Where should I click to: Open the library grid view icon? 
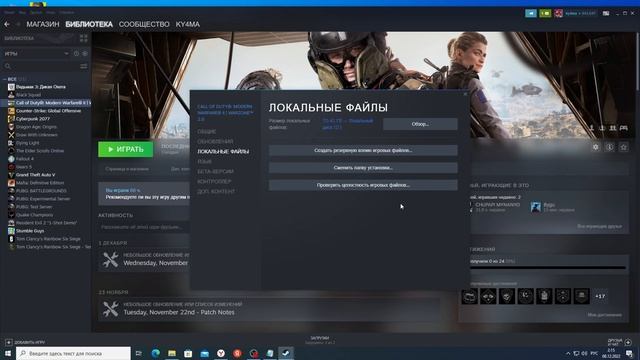pos(84,38)
